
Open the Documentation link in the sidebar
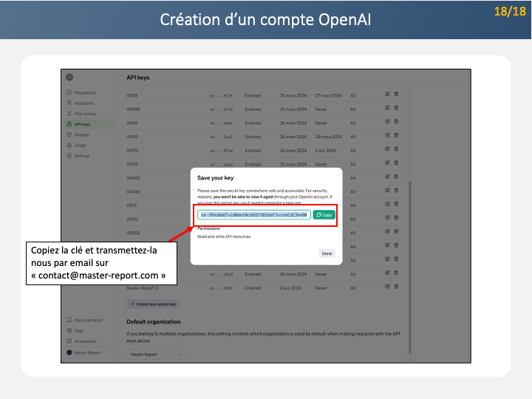88,321
